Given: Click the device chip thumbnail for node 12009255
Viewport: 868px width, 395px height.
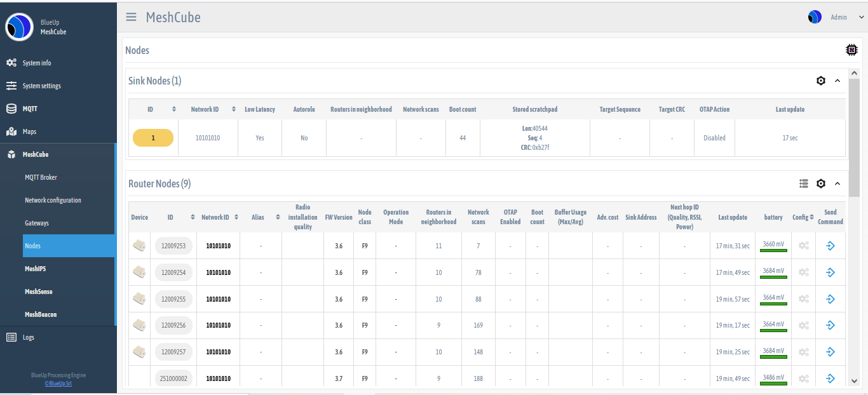Looking at the screenshot, I should (139, 298).
